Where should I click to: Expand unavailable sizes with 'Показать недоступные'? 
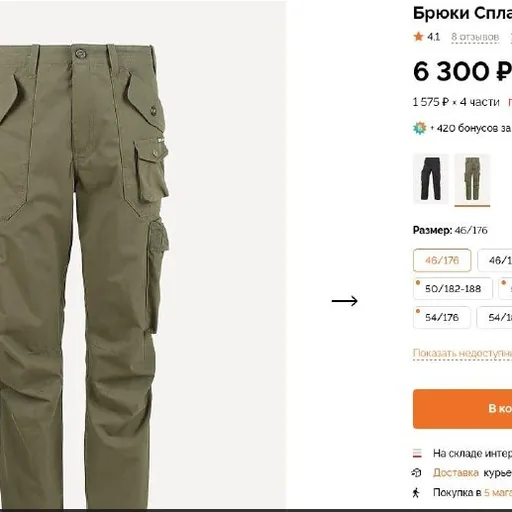click(462, 353)
